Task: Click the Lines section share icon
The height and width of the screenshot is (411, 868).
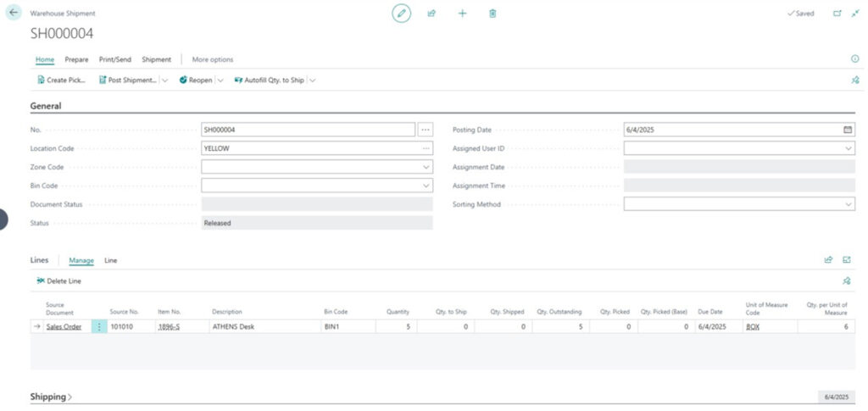Action: click(828, 260)
